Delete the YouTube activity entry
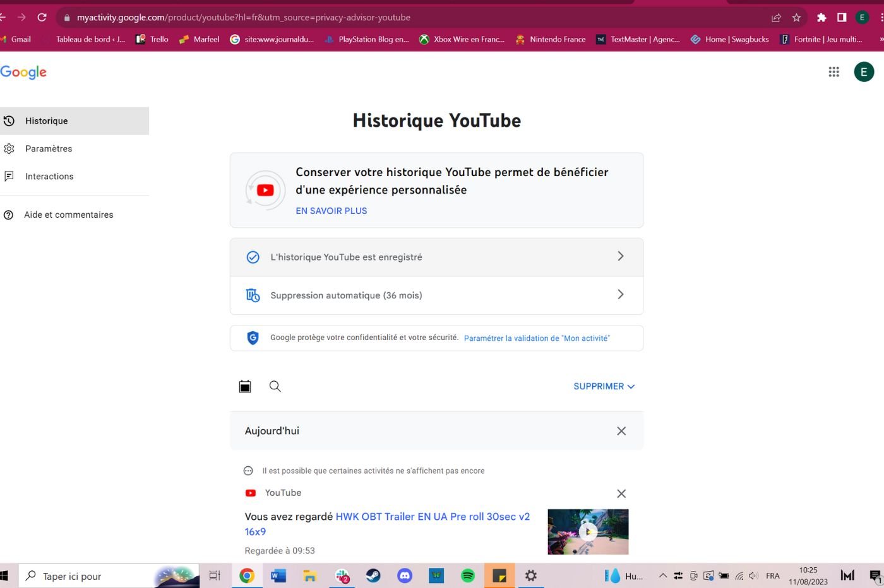 [621, 493]
